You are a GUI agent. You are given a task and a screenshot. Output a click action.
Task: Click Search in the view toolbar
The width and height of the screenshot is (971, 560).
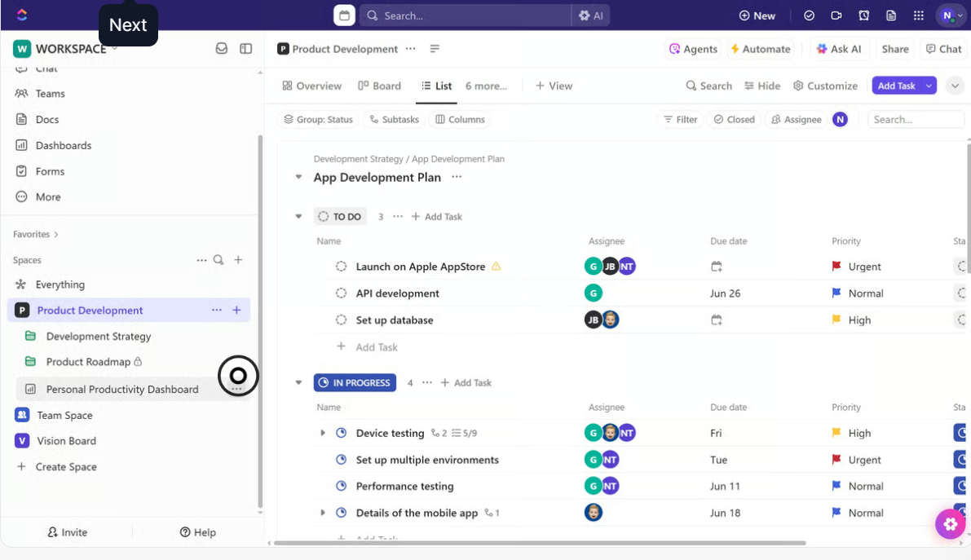pyautogui.click(x=708, y=86)
